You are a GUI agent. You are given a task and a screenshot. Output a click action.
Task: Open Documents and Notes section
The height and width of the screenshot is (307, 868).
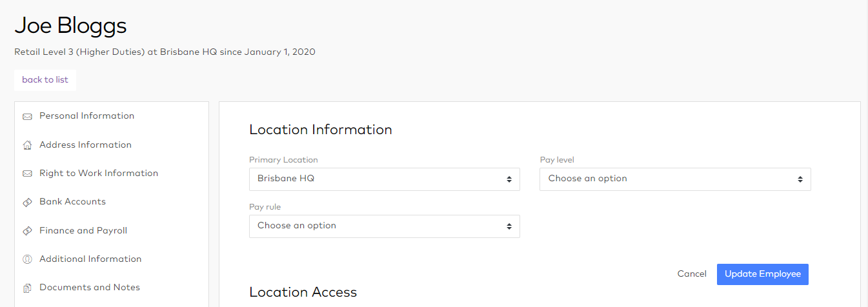pos(90,287)
